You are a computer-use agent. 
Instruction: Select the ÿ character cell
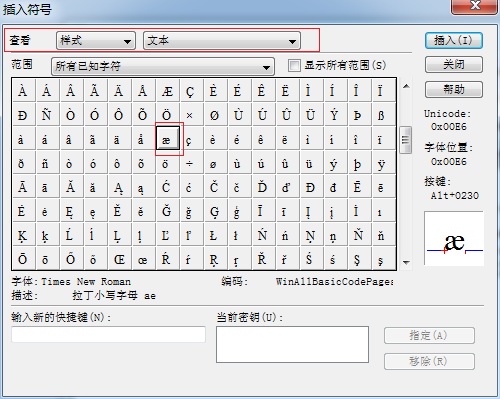(x=383, y=163)
